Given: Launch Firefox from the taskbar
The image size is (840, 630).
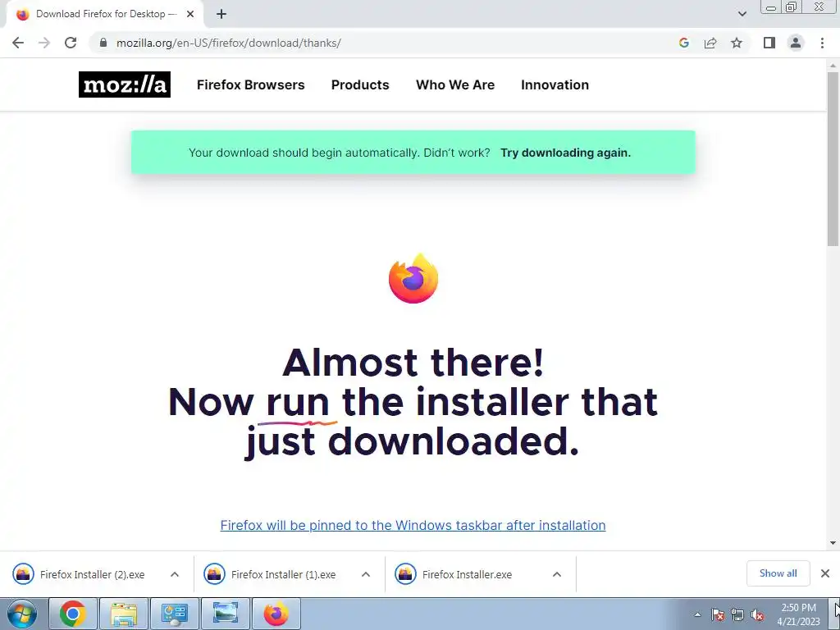Looking at the screenshot, I should click(276, 614).
